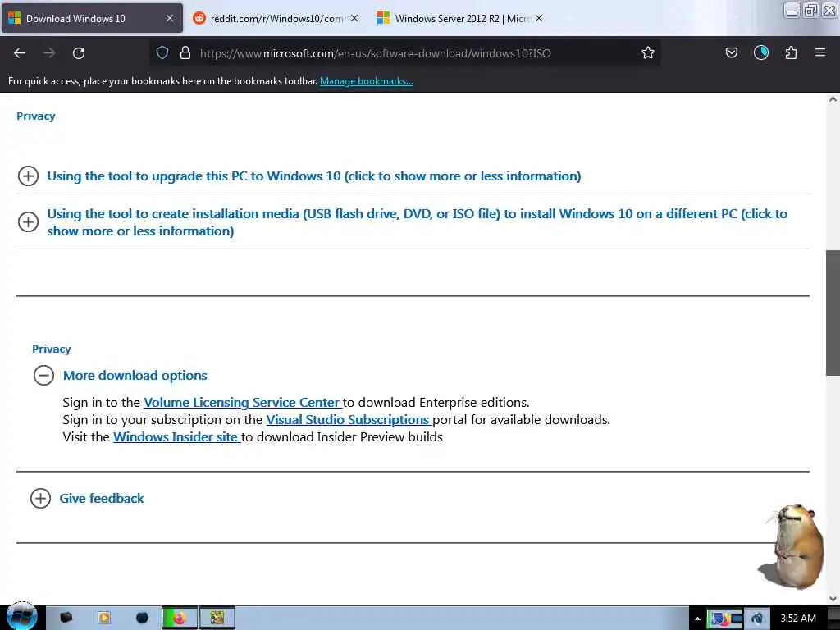Click the text 'to download Insider Preview builds'

point(342,437)
